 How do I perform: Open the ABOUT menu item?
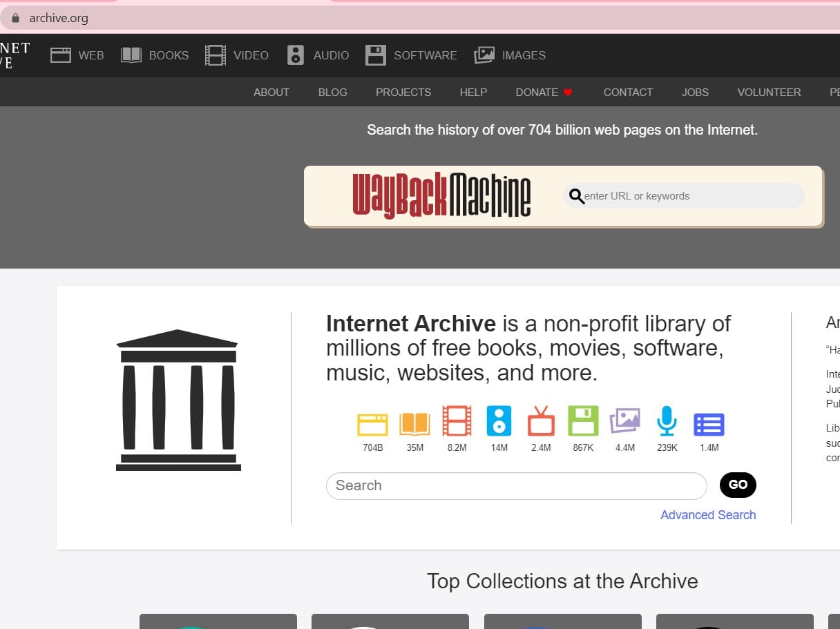click(x=271, y=93)
